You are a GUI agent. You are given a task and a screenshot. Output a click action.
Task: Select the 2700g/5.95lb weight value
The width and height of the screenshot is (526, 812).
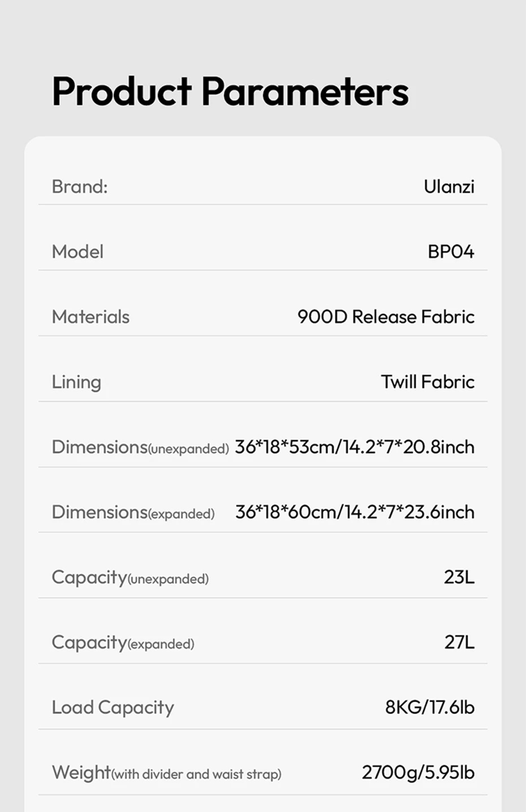click(x=417, y=772)
